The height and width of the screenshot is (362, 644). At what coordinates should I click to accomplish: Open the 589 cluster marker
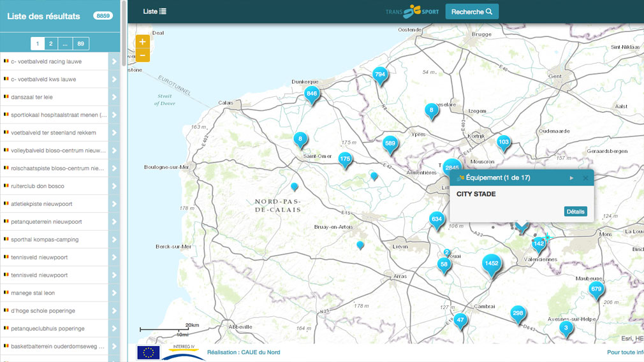tap(390, 143)
